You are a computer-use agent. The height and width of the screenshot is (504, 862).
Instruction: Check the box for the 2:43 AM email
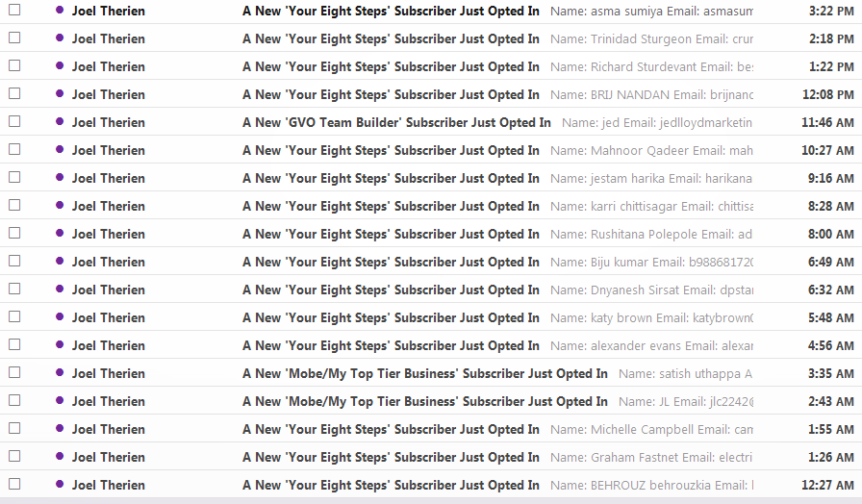pyautogui.click(x=14, y=401)
